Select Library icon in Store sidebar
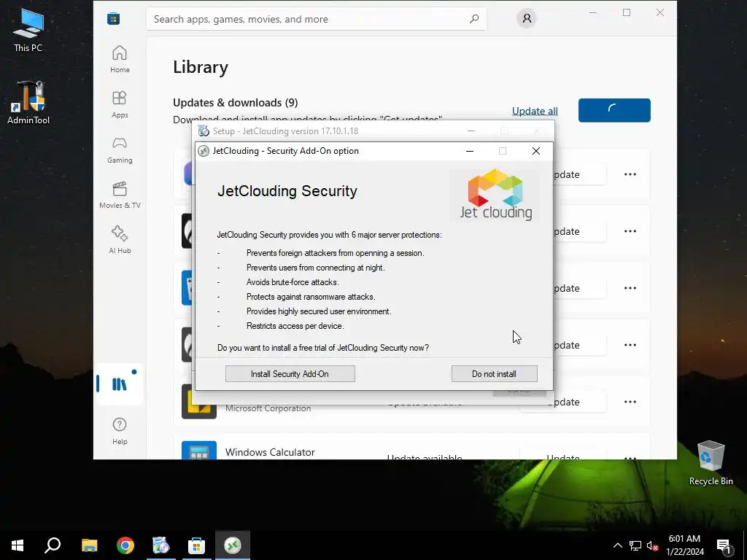This screenshot has width=747, height=560. click(x=119, y=384)
